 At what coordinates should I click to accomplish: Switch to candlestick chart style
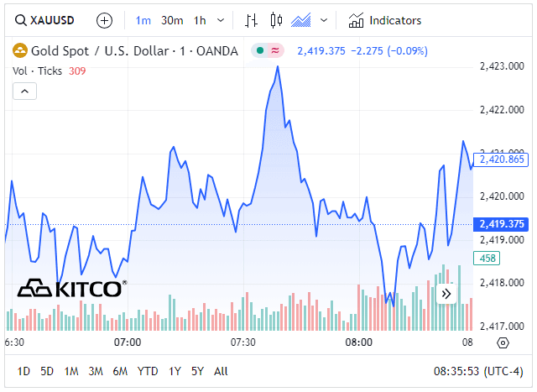click(x=276, y=20)
